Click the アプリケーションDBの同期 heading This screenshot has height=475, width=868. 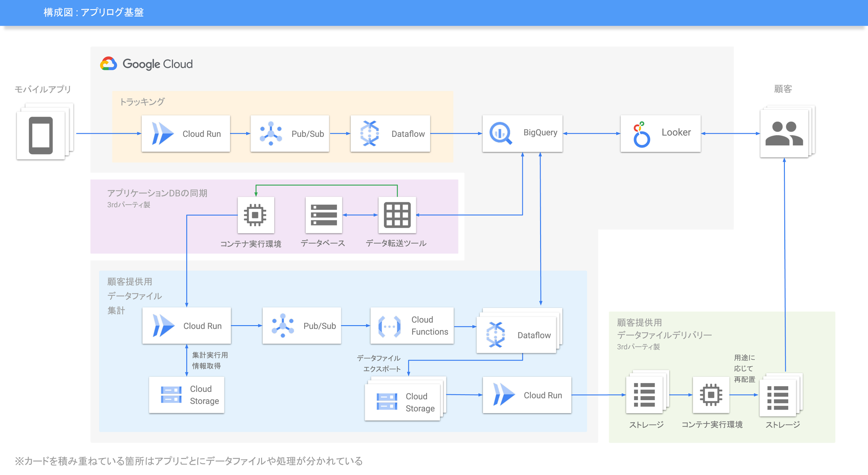click(x=157, y=193)
